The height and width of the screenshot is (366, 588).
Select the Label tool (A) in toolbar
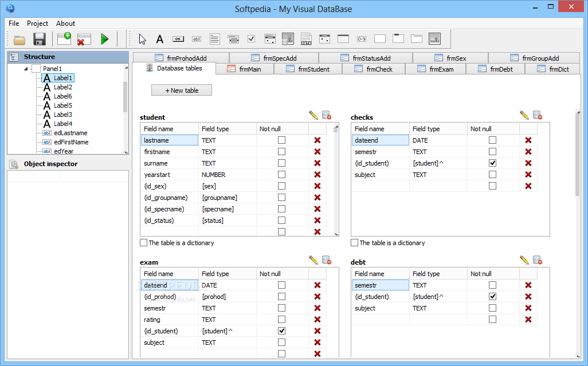[160, 39]
